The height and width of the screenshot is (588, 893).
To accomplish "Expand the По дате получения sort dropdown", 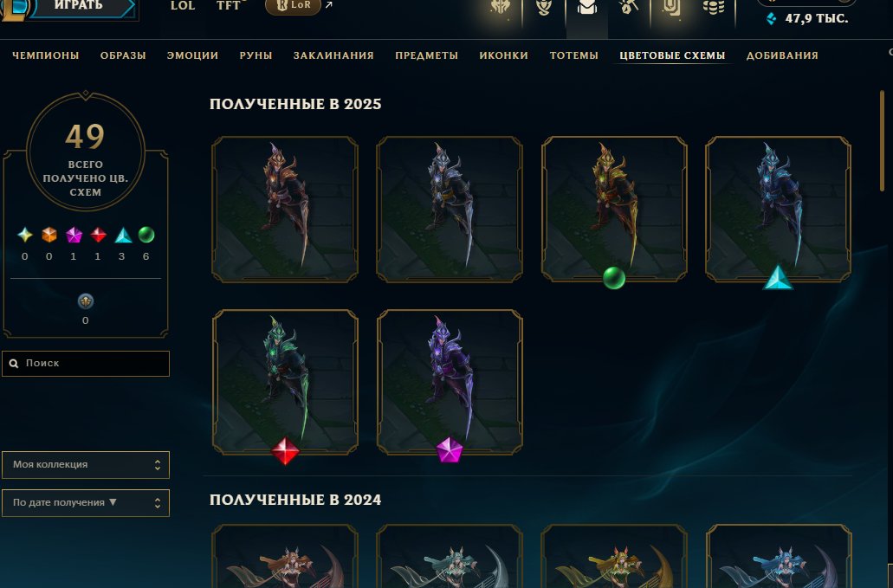I will point(86,502).
